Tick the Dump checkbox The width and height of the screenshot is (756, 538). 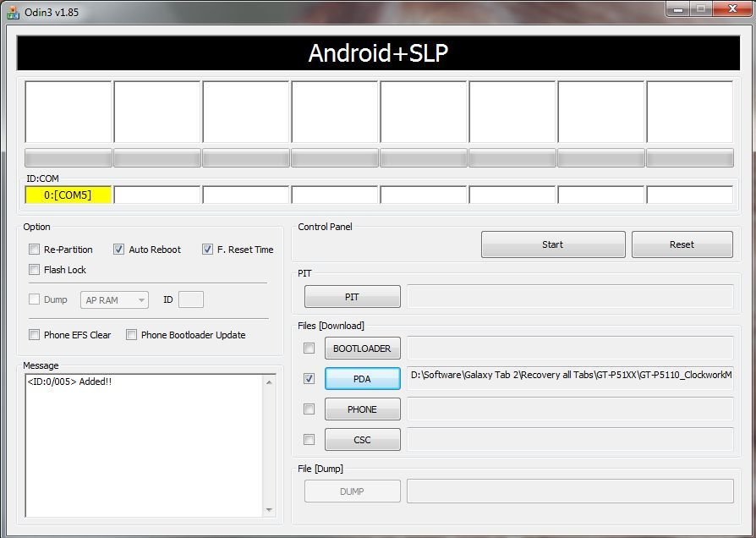[34, 299]
